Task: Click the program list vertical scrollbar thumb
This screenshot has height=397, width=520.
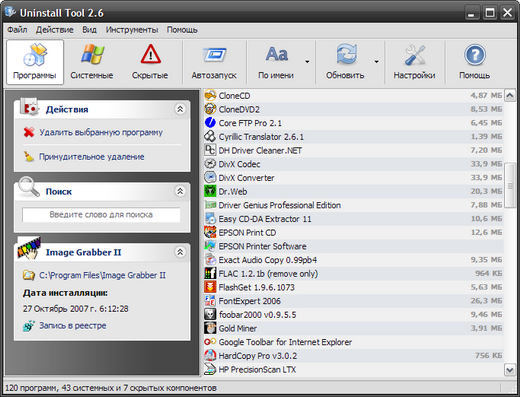Action: pyautogui.click(x=510, y=185)
